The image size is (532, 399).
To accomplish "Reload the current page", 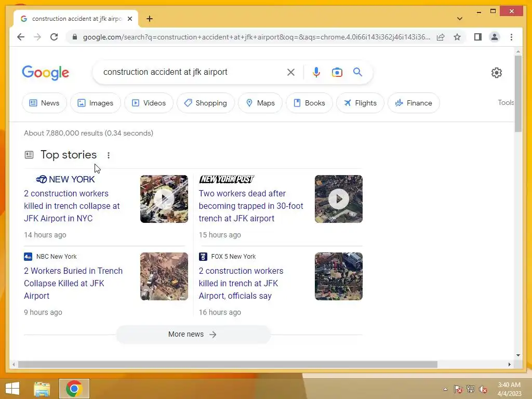I will point(54,37).
